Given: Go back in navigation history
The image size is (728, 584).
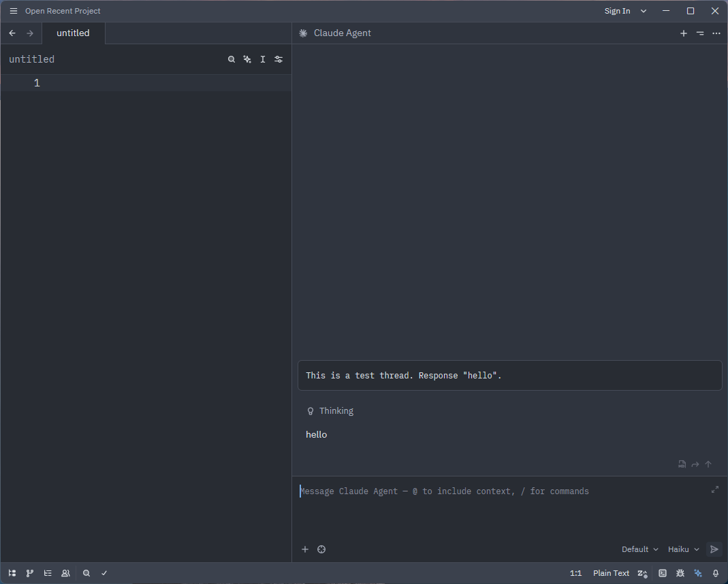Looking at the screenshot, I should tap(12, 33).
